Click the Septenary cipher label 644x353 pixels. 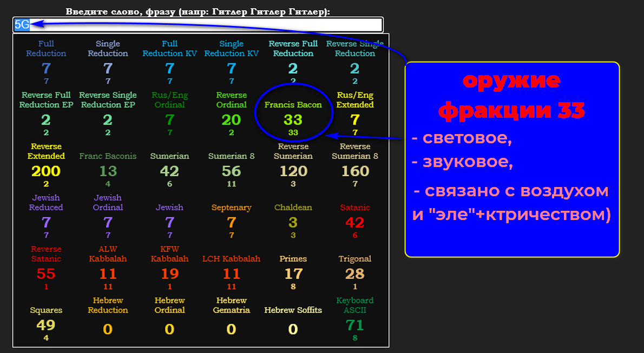(231, 207)
